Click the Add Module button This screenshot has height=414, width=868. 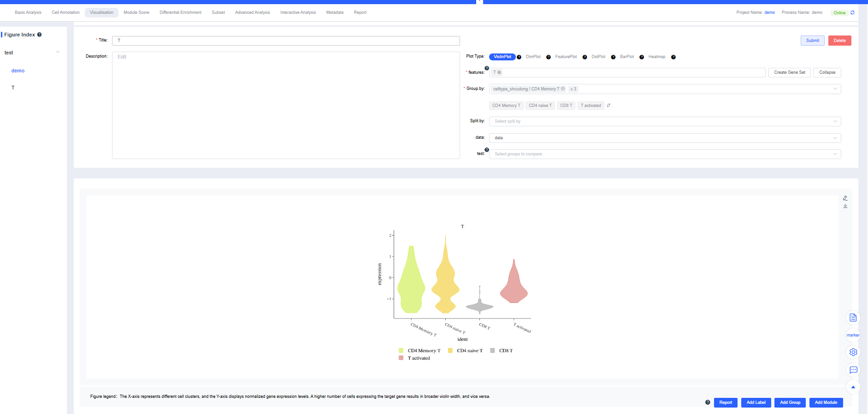[826, 402]
